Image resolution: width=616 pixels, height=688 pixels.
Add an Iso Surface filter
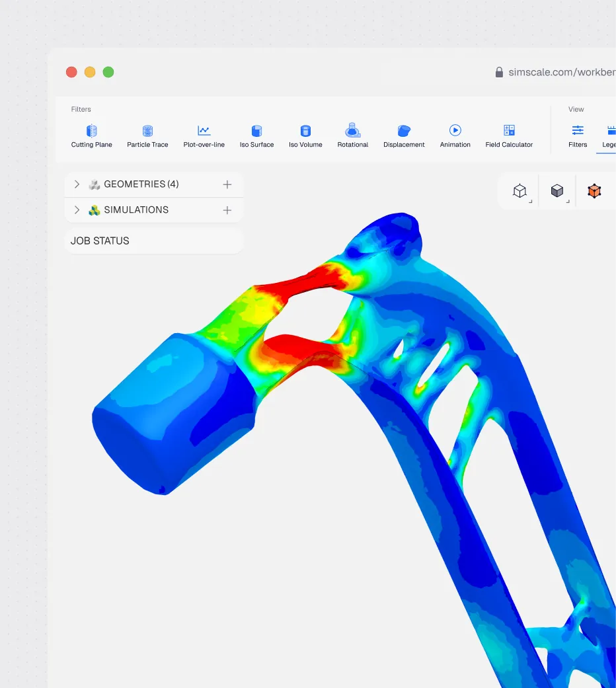click(x=256, y=136)
